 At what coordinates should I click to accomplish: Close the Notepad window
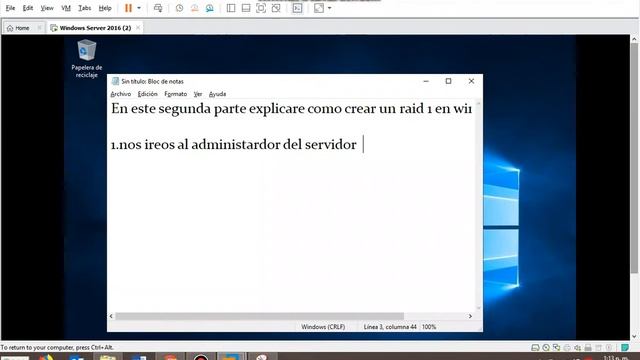[x=471, y=81]
